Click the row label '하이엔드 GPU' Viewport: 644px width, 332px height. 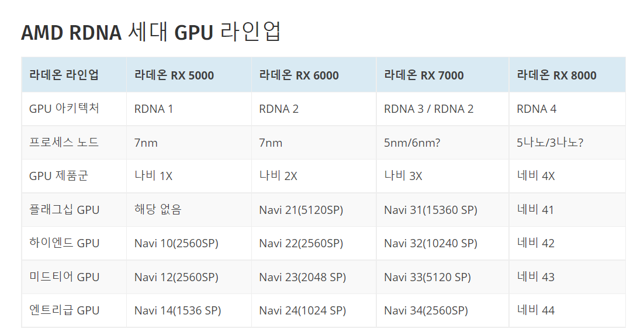click(x=74, y=243)
